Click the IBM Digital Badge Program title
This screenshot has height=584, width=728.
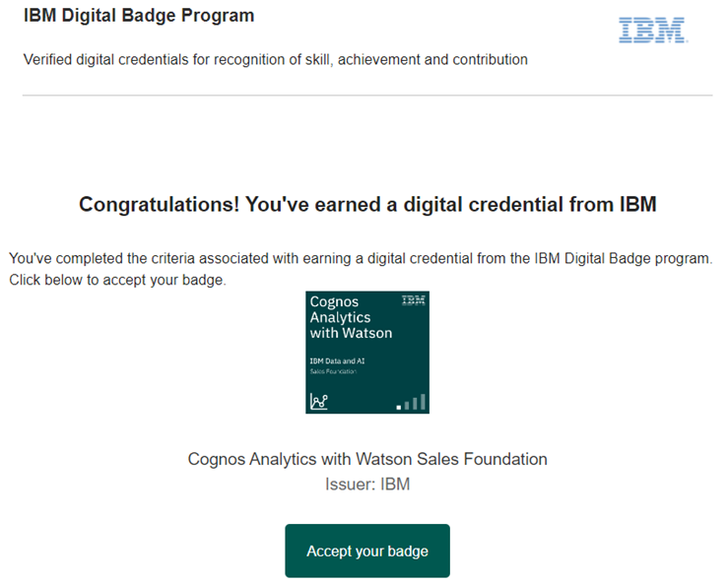coord(139,16)
